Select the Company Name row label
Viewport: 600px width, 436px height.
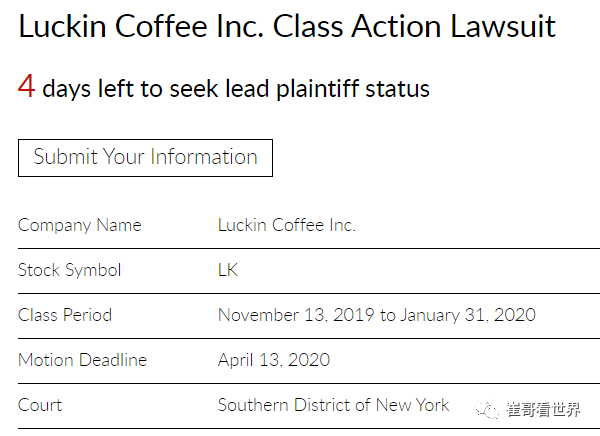point(80,225)
